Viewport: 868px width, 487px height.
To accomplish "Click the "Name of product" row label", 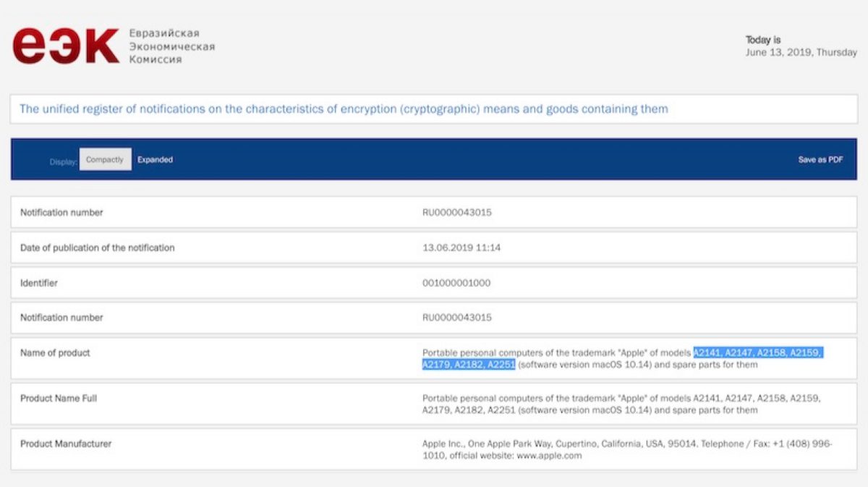I will 55,353.
